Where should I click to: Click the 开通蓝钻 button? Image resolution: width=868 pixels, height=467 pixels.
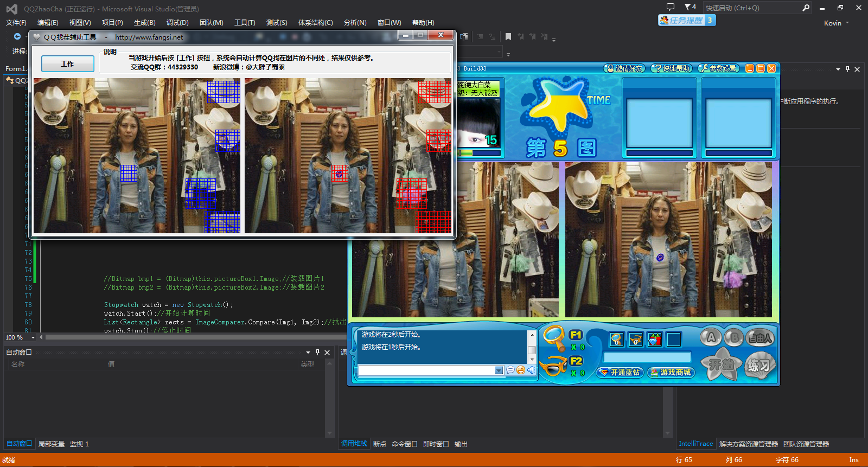click(620, 373)
